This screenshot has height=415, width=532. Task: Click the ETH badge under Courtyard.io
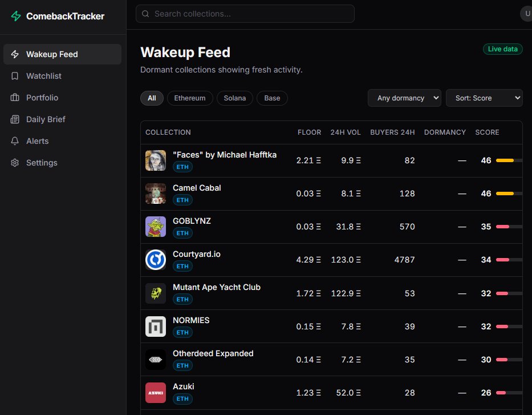point(182,266)
